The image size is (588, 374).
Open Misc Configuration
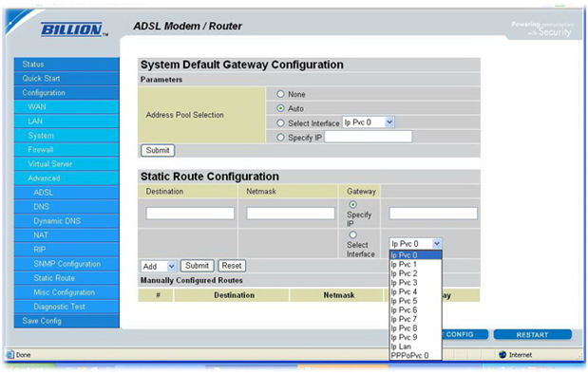click(66, 292)
